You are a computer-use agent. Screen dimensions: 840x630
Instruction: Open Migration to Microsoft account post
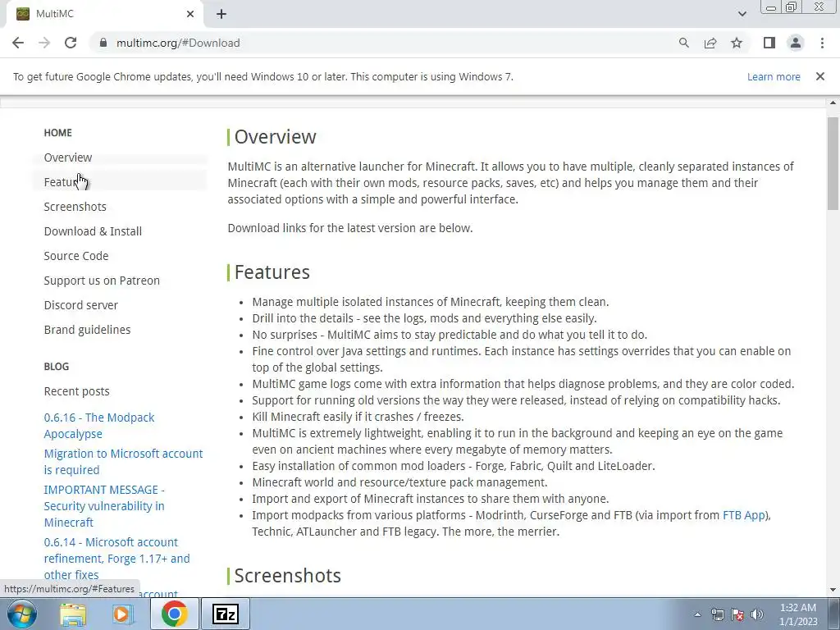coord(123,461)
